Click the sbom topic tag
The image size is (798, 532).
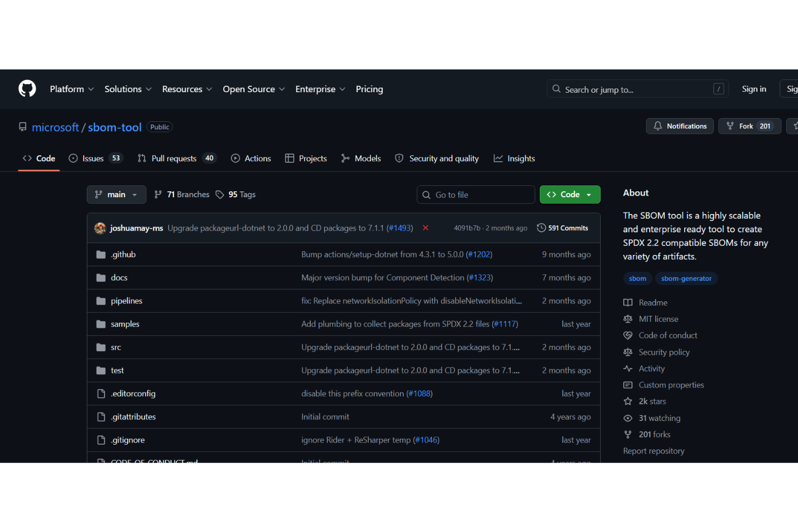(637, 279)
